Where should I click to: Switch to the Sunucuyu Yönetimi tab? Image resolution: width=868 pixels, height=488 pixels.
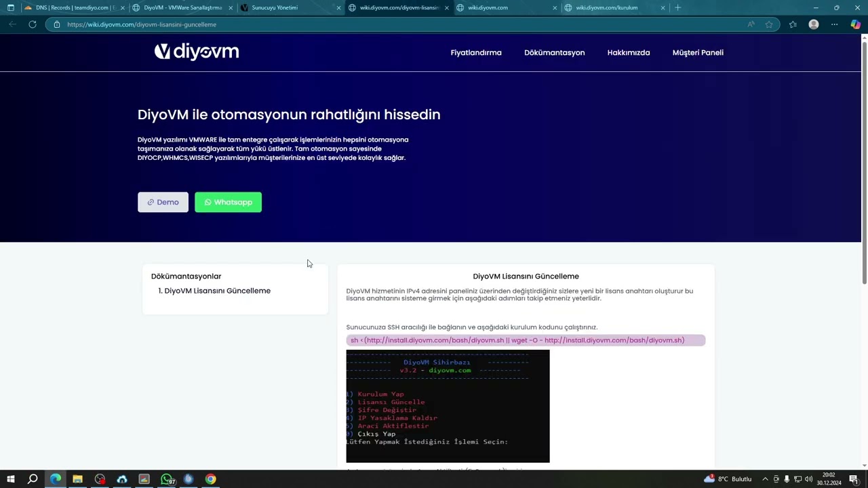coord(290,7)
